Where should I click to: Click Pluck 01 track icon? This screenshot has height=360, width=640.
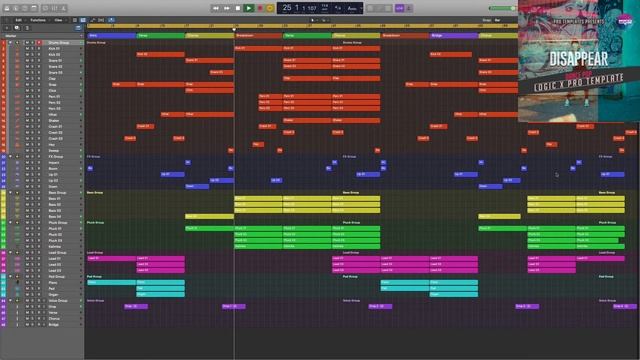pos(17,229)
